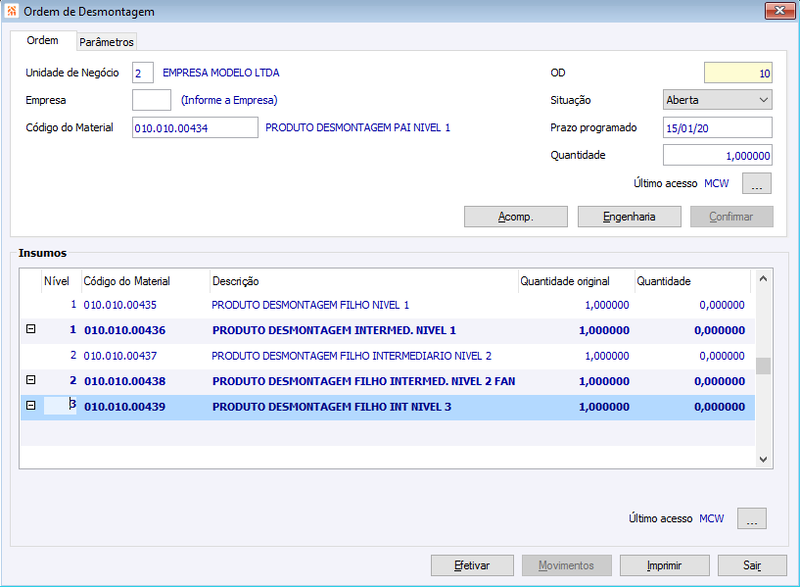This screenshot has width=800, height=587.
Task: Select the Ordem tab
Action: coord(42,40)
